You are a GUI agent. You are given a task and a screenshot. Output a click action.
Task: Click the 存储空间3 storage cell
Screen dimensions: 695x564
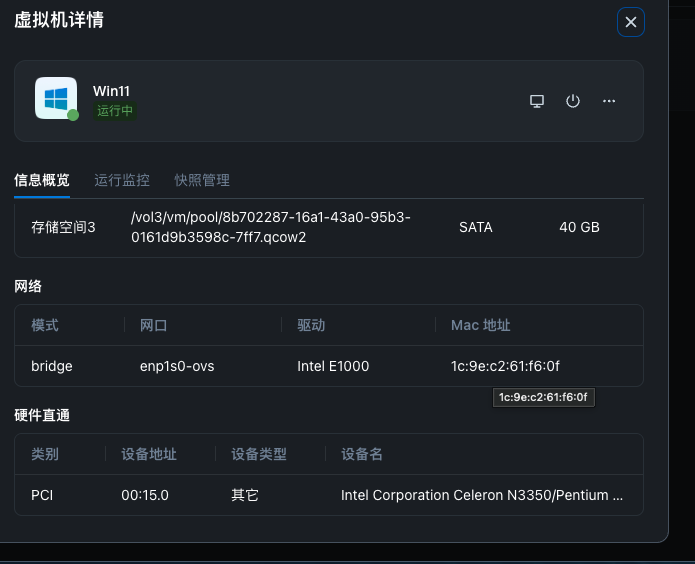pyautogui.click(x=63, y=227)
